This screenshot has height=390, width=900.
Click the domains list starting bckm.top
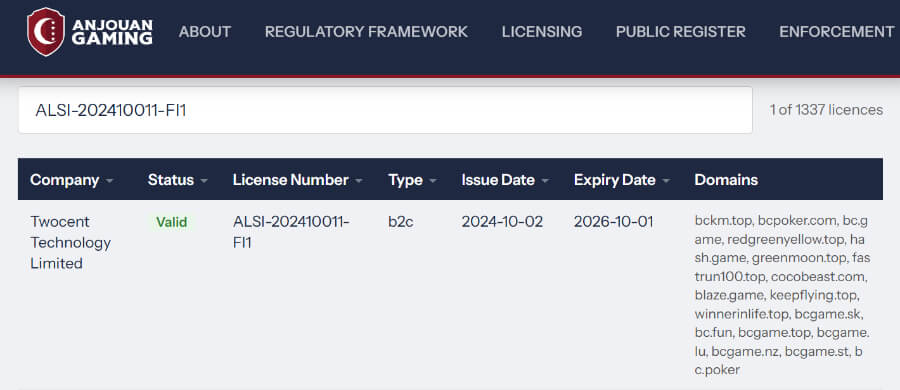[x=782, y=295]
